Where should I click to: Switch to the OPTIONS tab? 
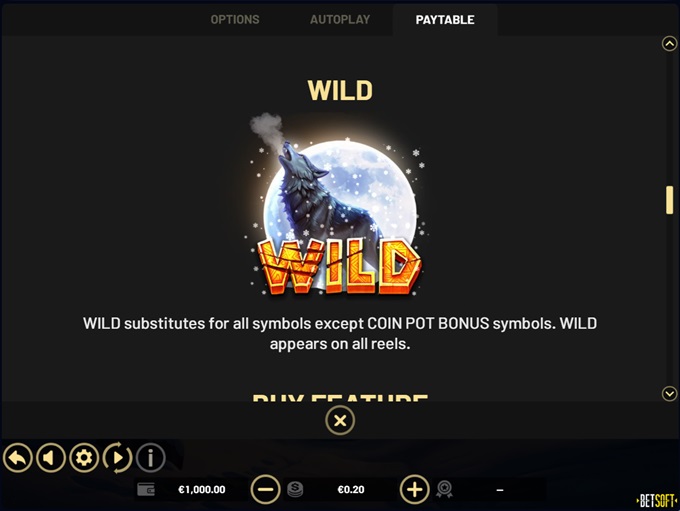(x=235, y=20)
